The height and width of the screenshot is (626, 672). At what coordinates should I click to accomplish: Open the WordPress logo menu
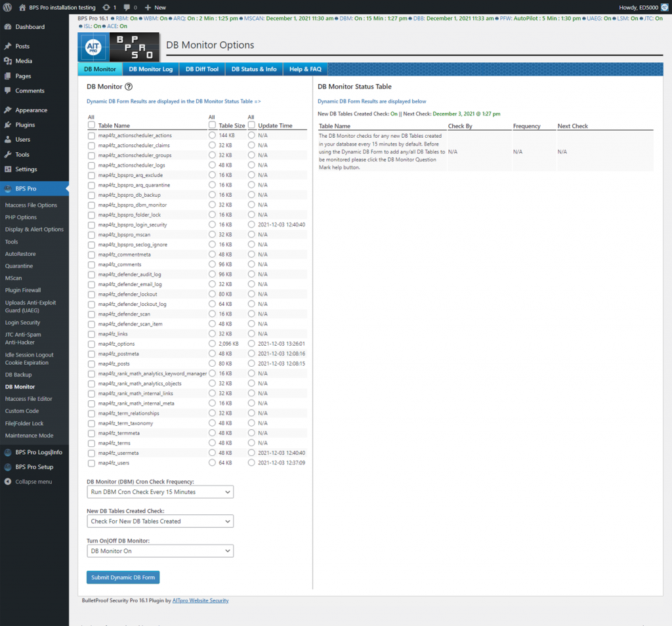click(x=7, y=7)
